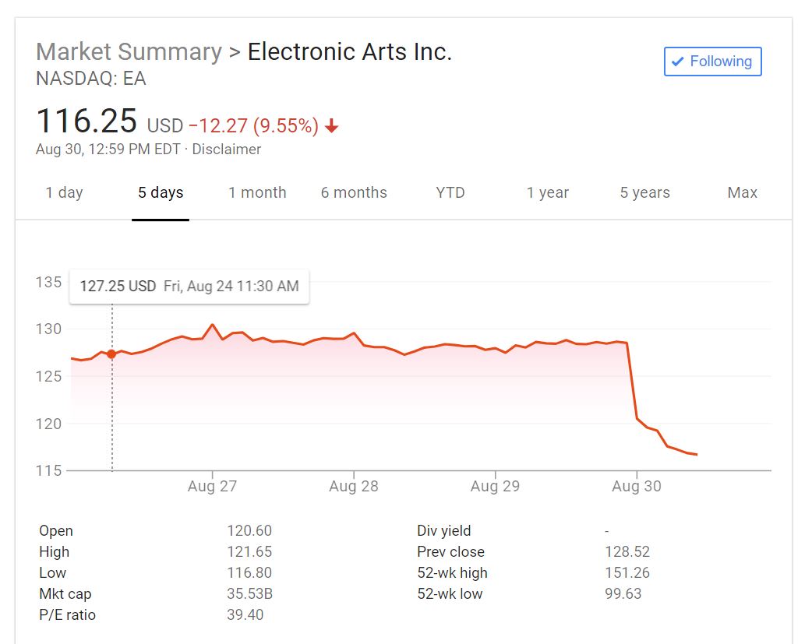This screenshot has width=812, height=644.
Task: Show the 6 months chart range
Action: point(354,192)
